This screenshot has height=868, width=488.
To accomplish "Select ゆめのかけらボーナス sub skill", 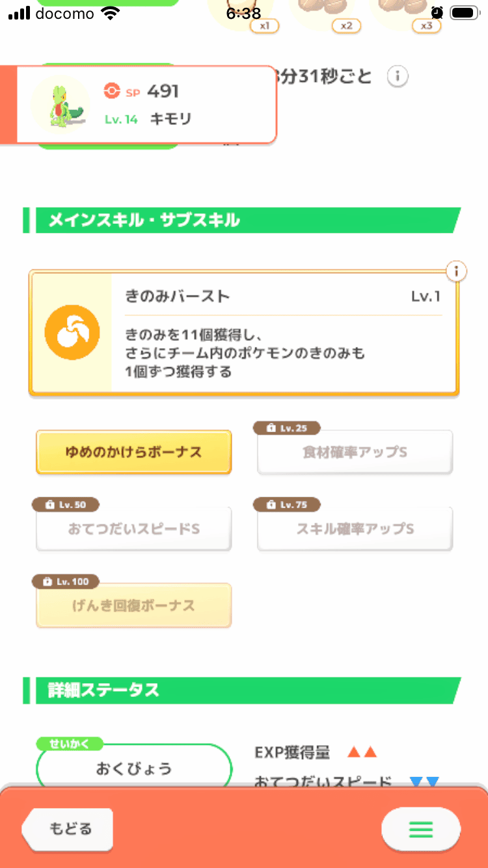I will (133, 452).
